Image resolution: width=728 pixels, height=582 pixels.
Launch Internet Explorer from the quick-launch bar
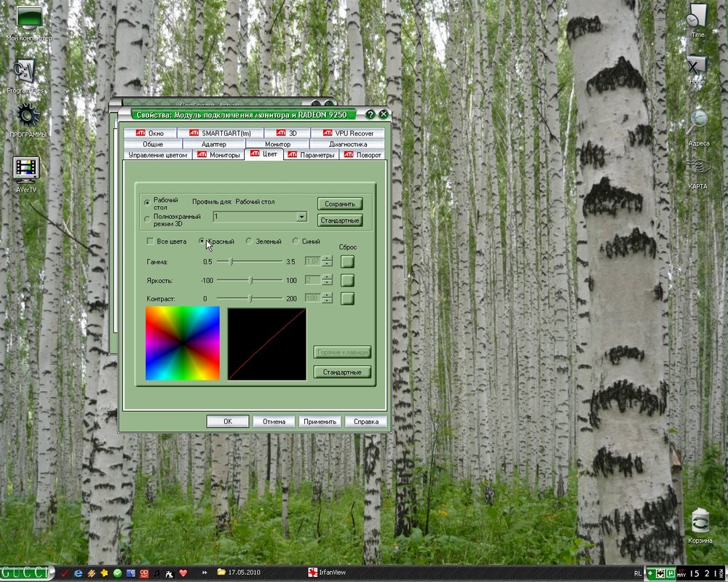[x=78, y=573]
